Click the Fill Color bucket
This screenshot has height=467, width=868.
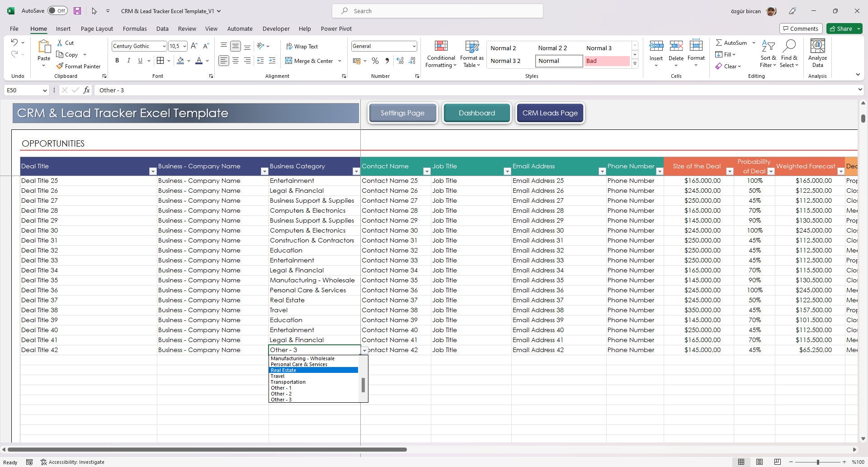point(180,61)
